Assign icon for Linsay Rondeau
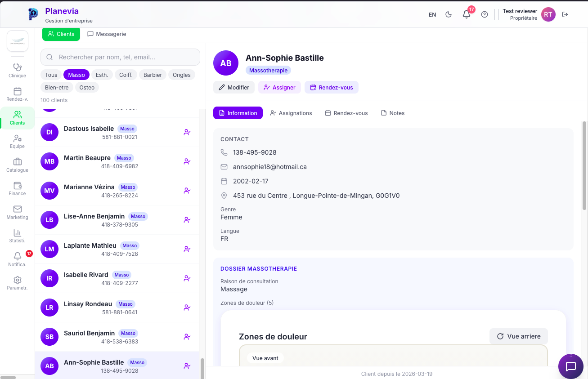This screenshot has width=588, height=379. (x=187, y=308)
